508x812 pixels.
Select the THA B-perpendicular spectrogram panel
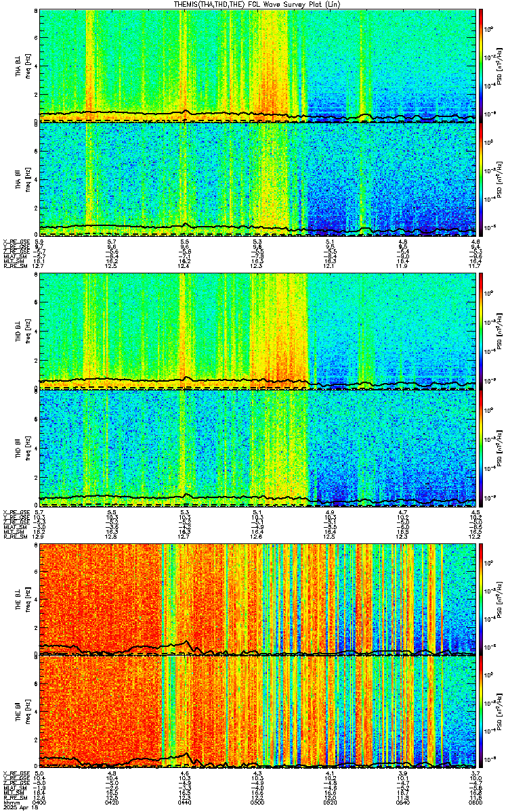tap(258, 65)
